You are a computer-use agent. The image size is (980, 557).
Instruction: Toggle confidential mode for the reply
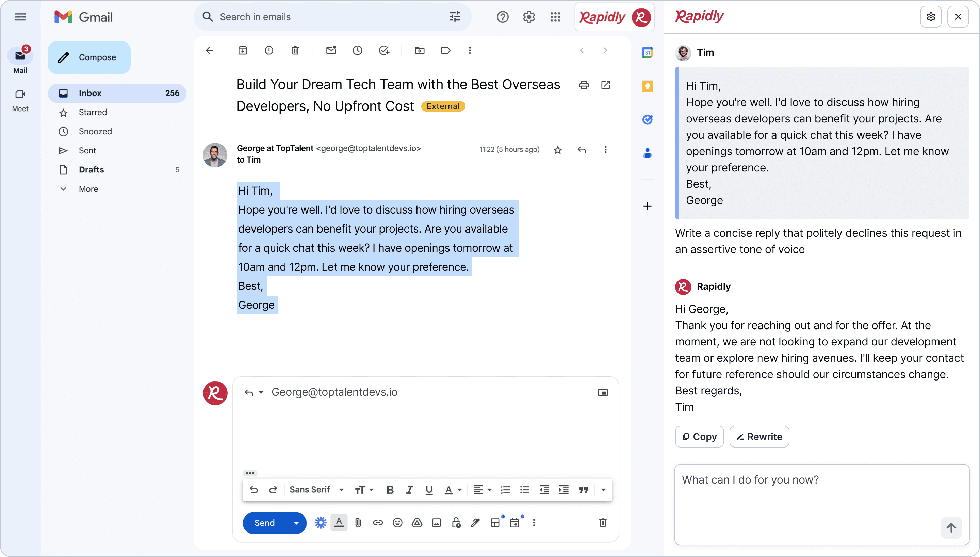coord(456,523)
